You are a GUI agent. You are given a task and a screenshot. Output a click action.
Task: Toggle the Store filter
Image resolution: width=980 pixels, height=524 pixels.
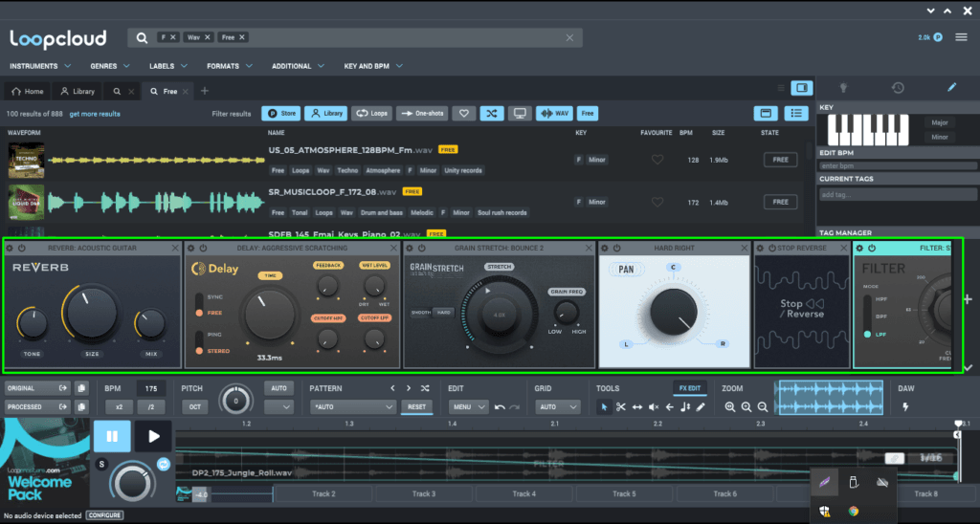[x=281, y=113]
